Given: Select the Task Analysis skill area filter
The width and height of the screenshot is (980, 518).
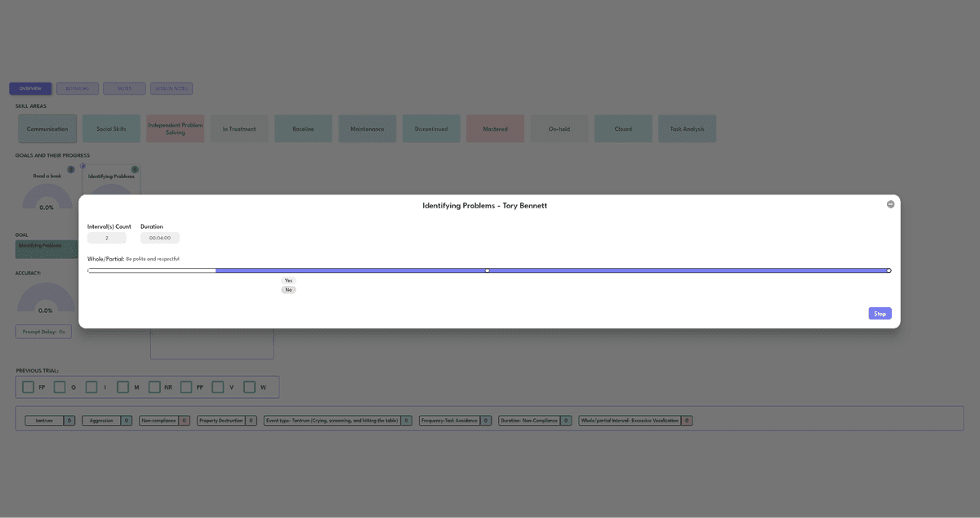Looking at the screenshot, I should click(687, 128).
